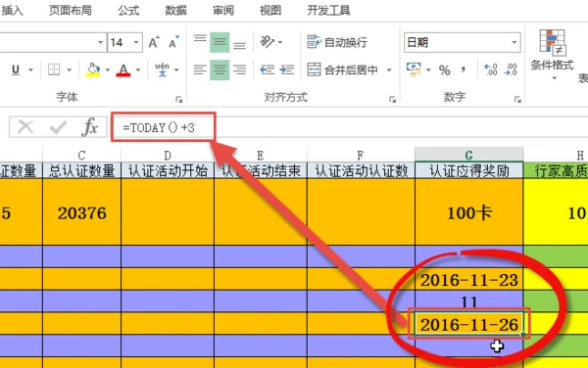Select column D header

tap(168, 155)
